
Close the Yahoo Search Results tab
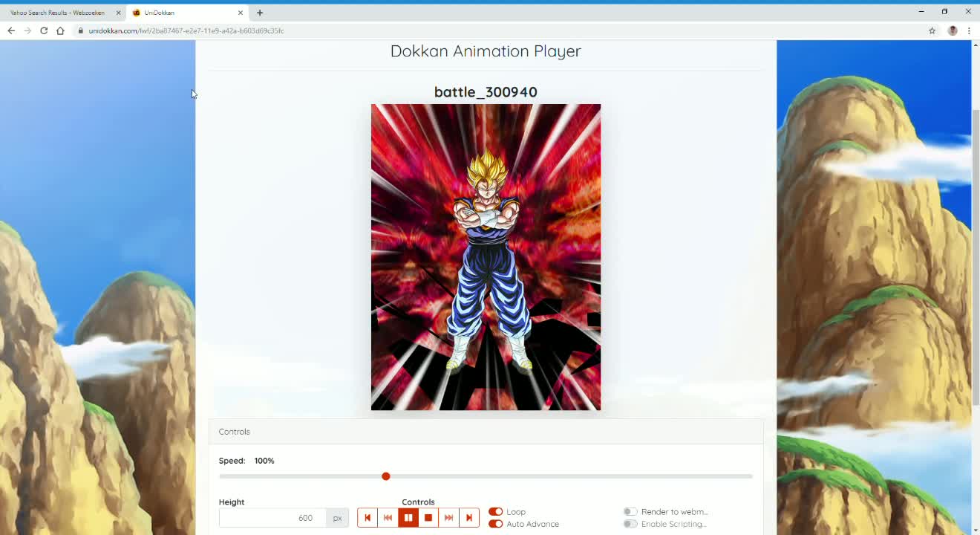pyautogui.click(x=118, y=13)
